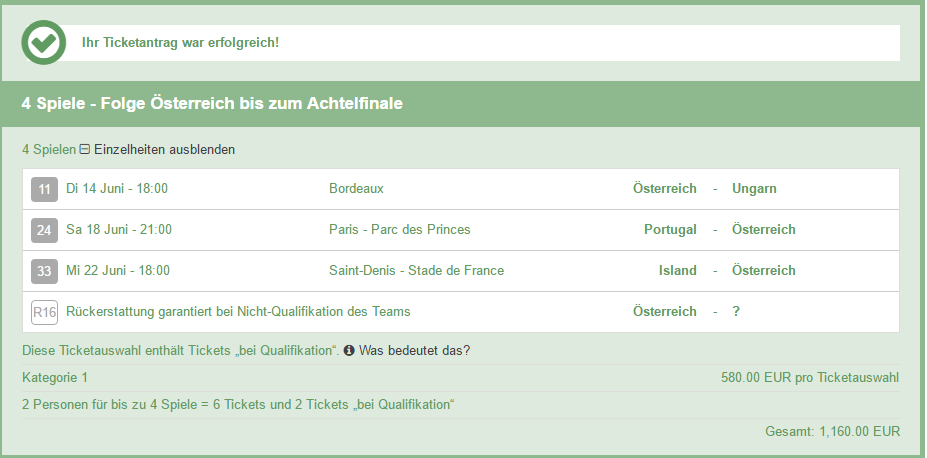Screen dimensions: 927x458
Task: Click the green success checkmark icon
Action: tap(44, 43)
